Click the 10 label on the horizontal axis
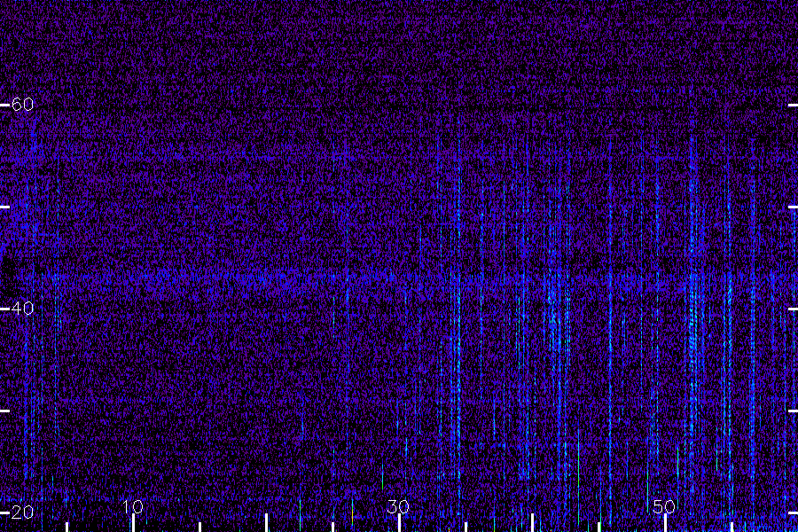The height and width of the screenshot is (532, 798). click(133, 506)
